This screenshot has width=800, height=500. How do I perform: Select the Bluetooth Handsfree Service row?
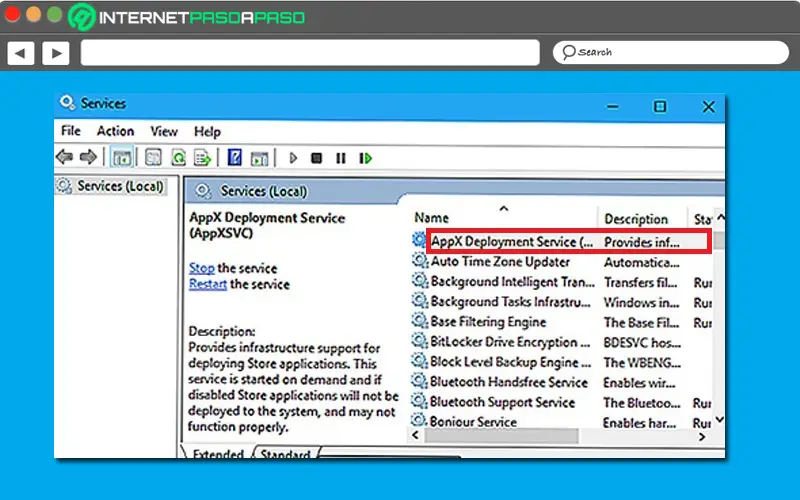561,382
